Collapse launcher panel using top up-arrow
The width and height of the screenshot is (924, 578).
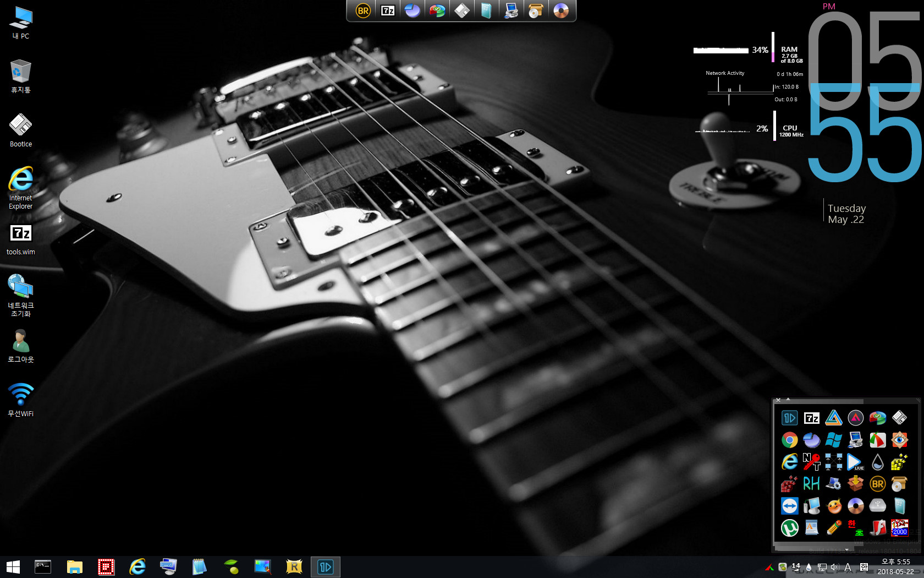point(788,400)
